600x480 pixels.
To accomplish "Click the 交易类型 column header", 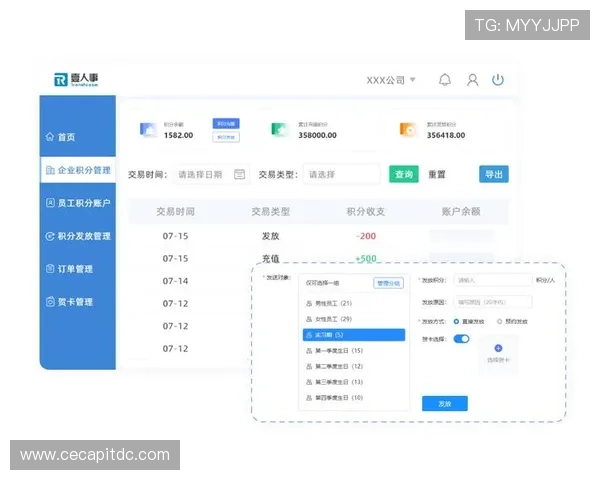I will [271, 211].
